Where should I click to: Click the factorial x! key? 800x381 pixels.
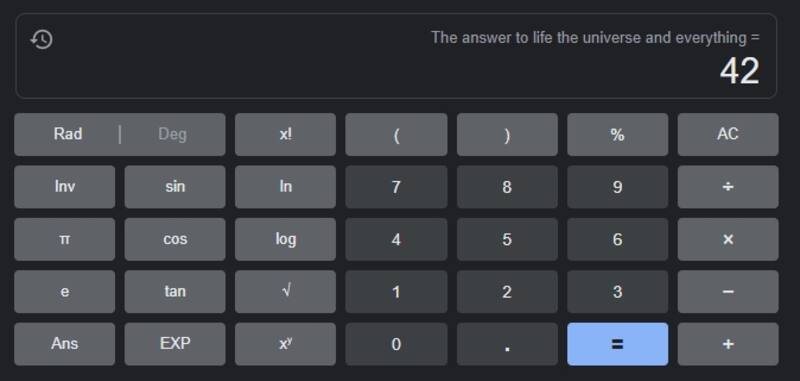(285, 135)
